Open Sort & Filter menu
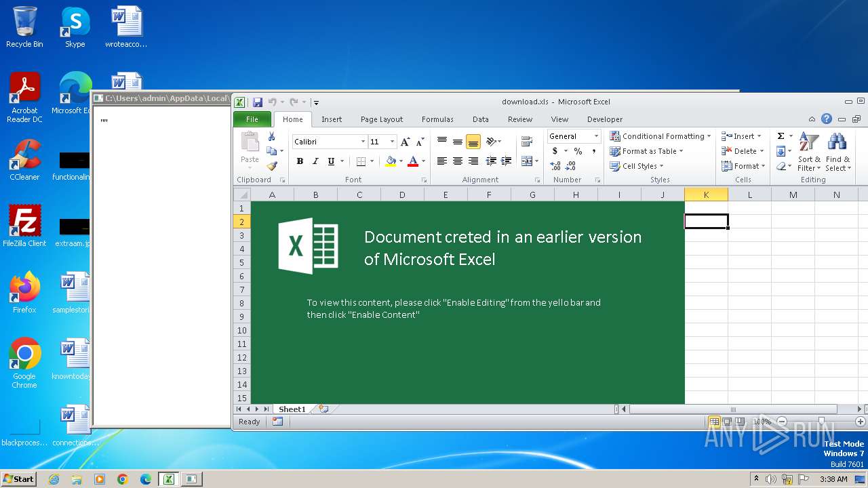The image size is (868, 488). (x=809, y=151)
